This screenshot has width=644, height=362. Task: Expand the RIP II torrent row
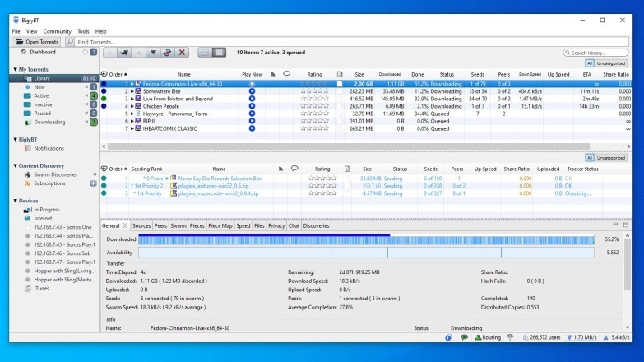[x=132, y=121]
